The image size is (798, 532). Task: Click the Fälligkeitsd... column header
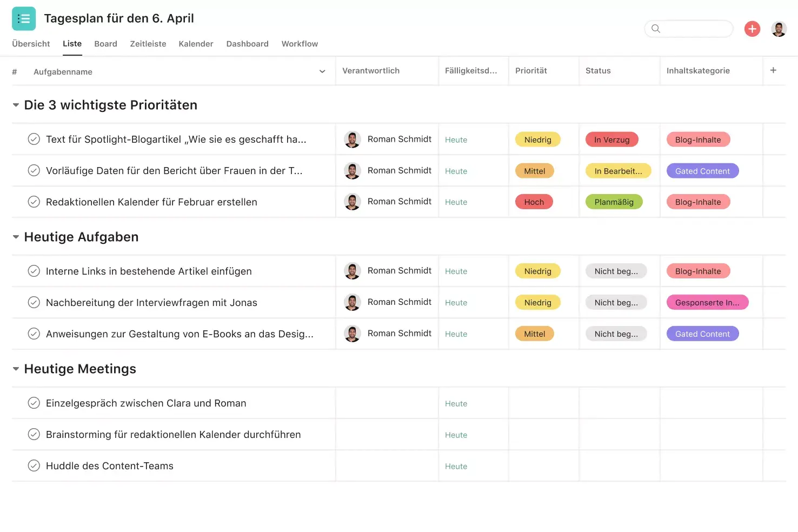[x=471, y=71]
